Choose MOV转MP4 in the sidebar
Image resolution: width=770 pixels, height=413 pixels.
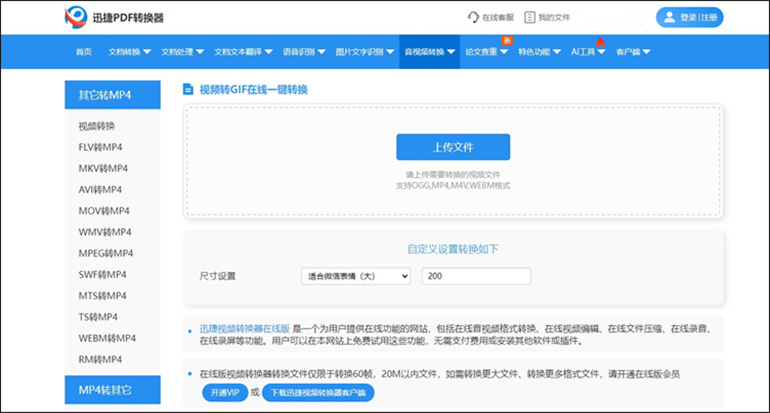104,211
